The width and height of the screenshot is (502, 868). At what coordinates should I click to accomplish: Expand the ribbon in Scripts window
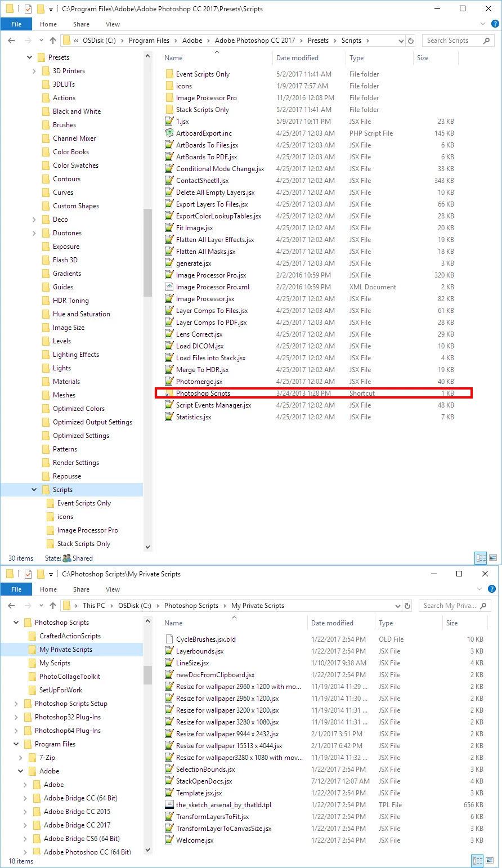point(483,24)
